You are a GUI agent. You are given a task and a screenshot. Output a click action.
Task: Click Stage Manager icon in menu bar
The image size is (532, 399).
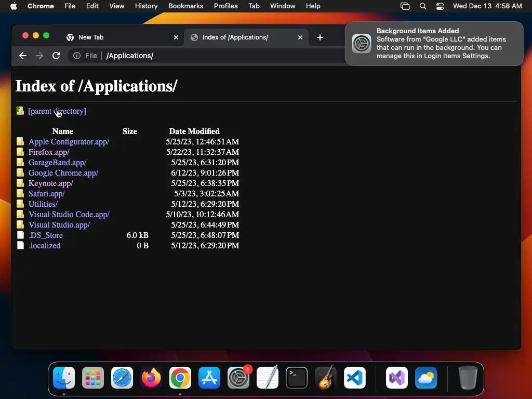coord(405,6)
